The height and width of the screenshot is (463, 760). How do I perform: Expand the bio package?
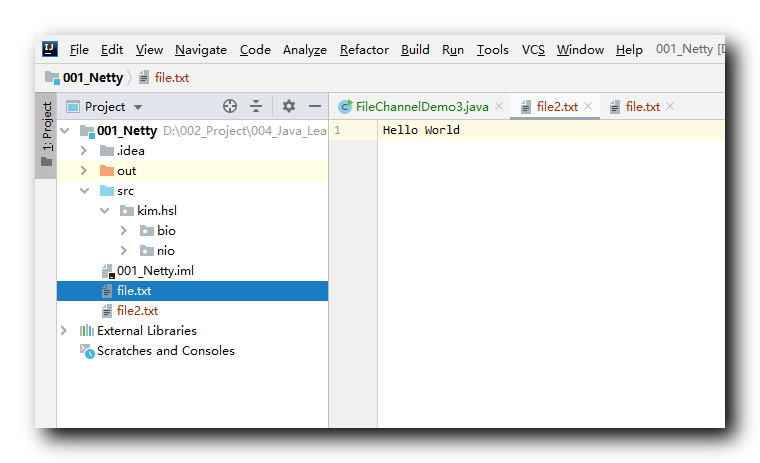124,231
